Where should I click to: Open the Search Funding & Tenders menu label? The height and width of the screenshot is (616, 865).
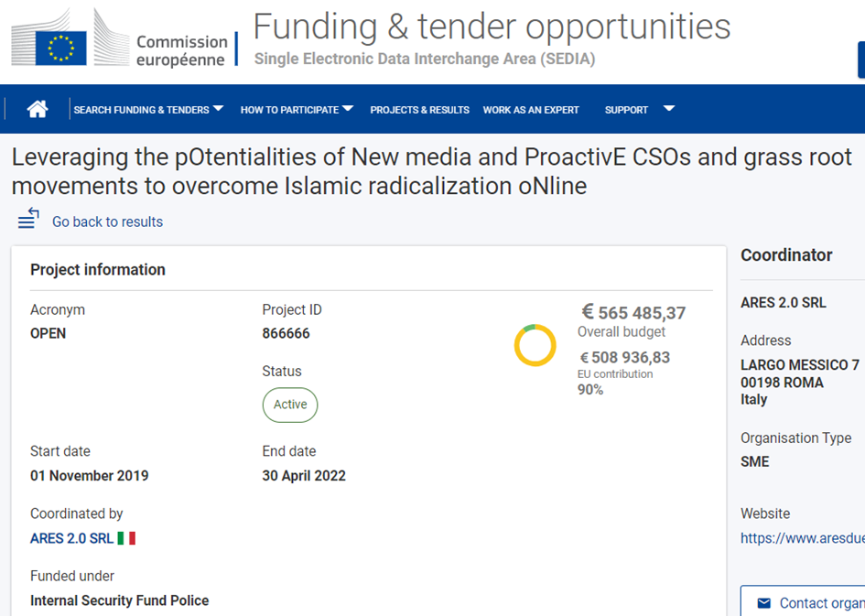[x=141, y=110]
